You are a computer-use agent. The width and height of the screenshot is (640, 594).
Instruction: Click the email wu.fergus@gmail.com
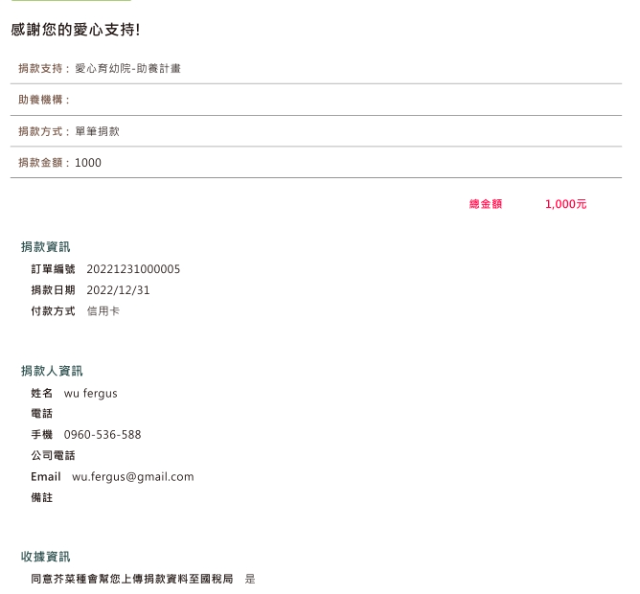[x=132, y=476]
